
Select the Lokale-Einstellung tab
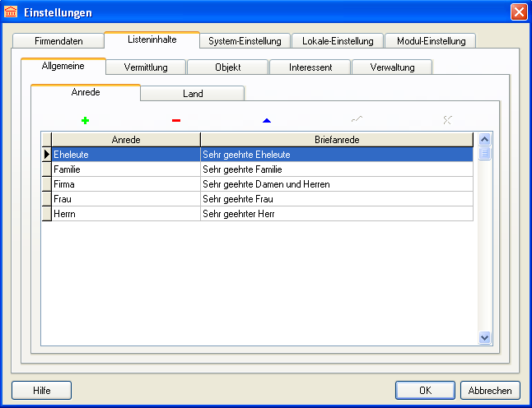pyautogui.click(x=338, y=41)
